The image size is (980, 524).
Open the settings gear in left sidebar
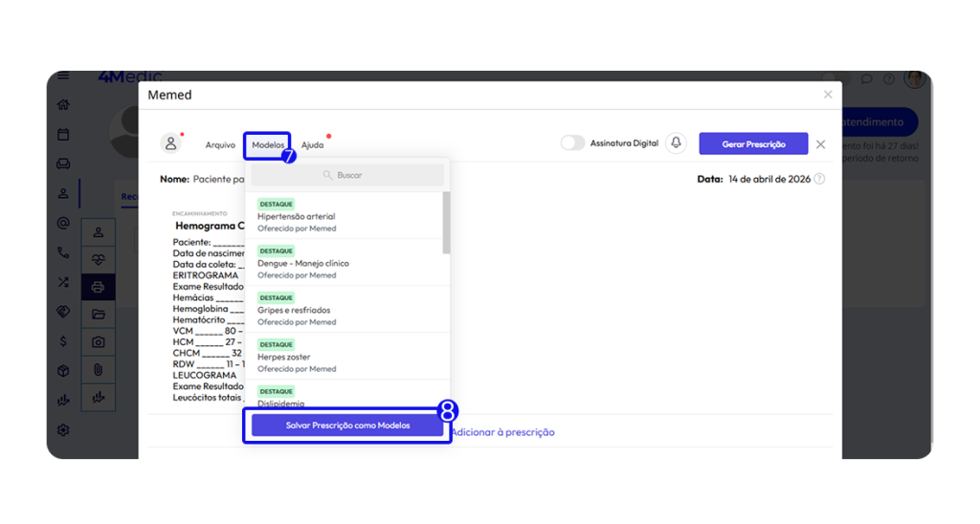(63, 430)
